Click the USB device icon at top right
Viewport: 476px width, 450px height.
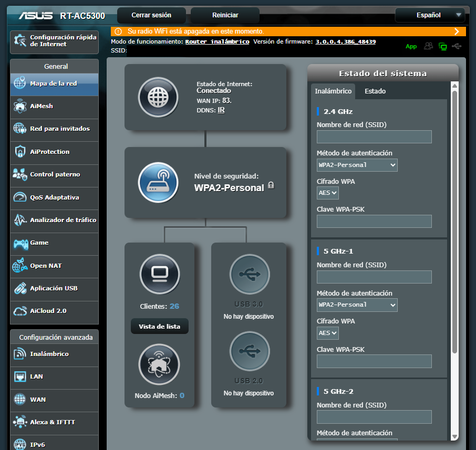(457, 46)
